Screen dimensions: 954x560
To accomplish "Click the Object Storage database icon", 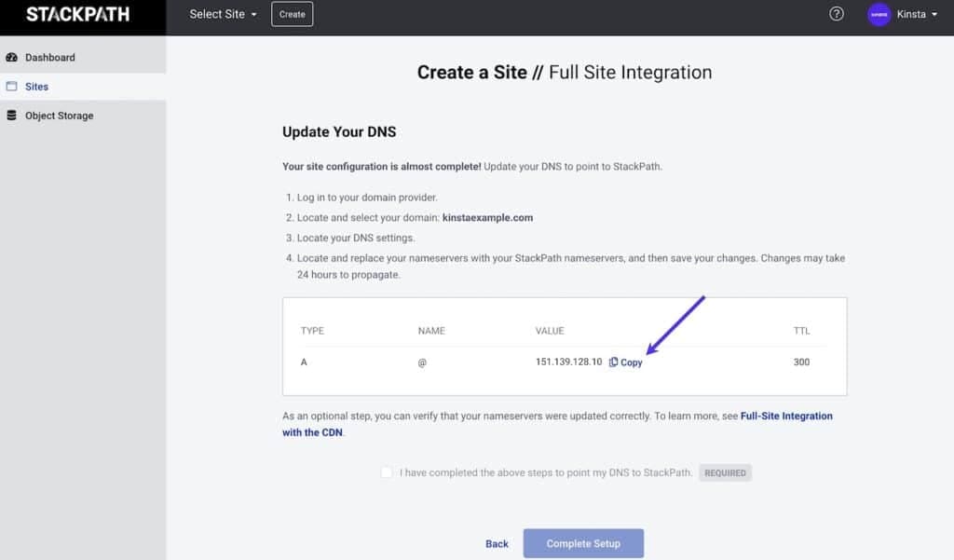I will (x=12, y=116).
